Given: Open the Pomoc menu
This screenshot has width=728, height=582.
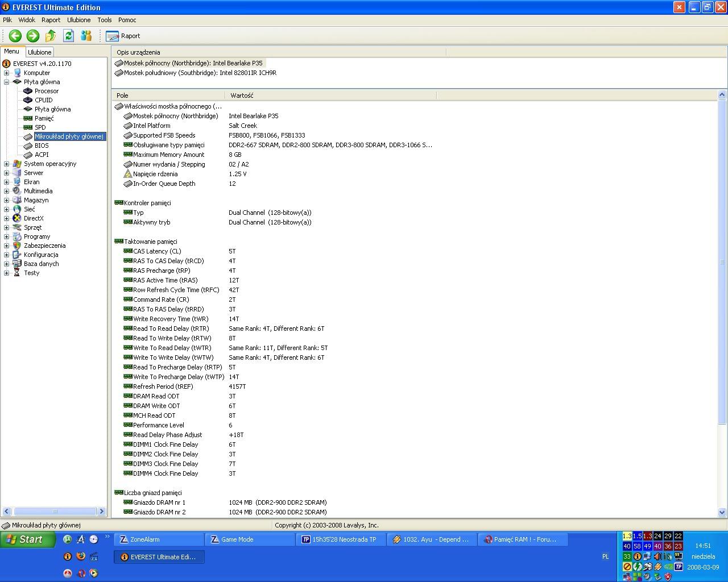Looking at the screenshot, I should click(x=127, y=20).
